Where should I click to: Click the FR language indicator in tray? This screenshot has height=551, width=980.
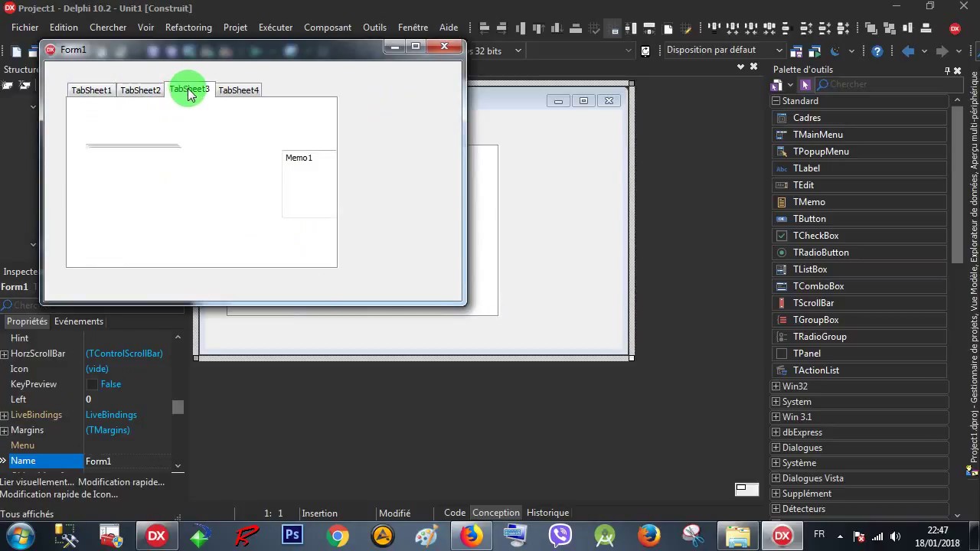click(x=819, y=534)
